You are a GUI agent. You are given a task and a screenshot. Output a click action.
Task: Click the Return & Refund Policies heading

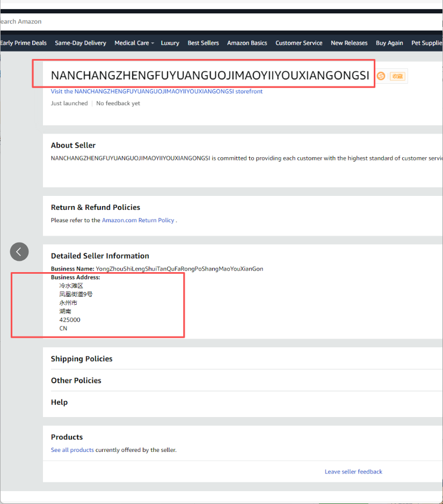point(96,207)
